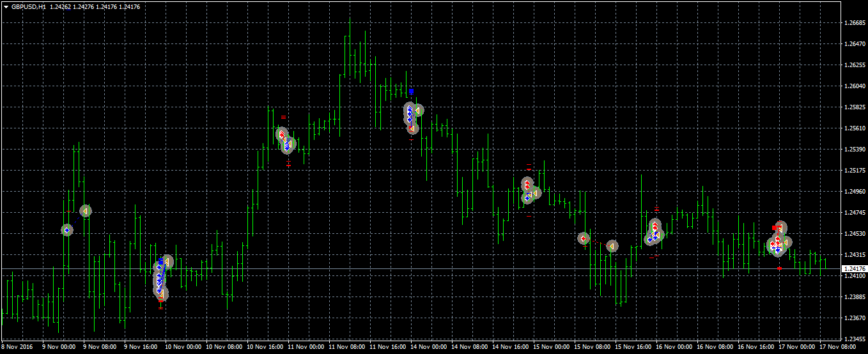Select the rightmost gold arrow at 17 Nov
Viewport: 868px width, 354px height.
(x=787, y=243)
